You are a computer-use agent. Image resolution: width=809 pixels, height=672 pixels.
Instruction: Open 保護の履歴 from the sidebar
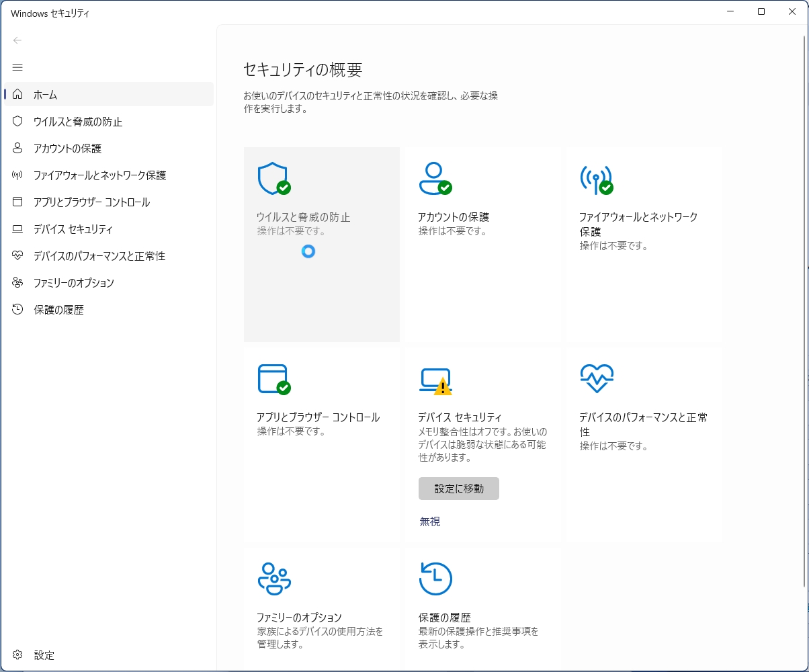click(x=58, y=310)
